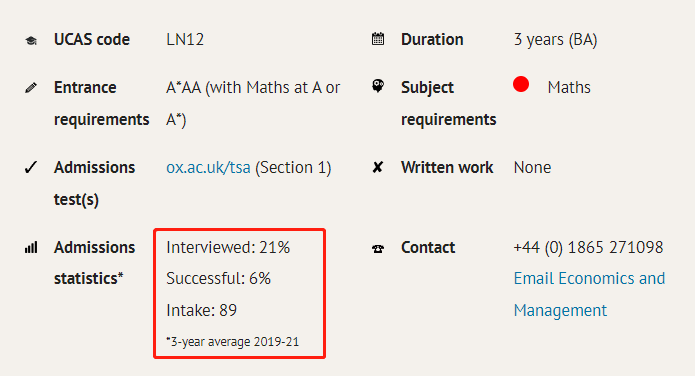Screen dimensions: 695x376
Task: Click the Interviewed: 21% statistic
Action: 228,247
